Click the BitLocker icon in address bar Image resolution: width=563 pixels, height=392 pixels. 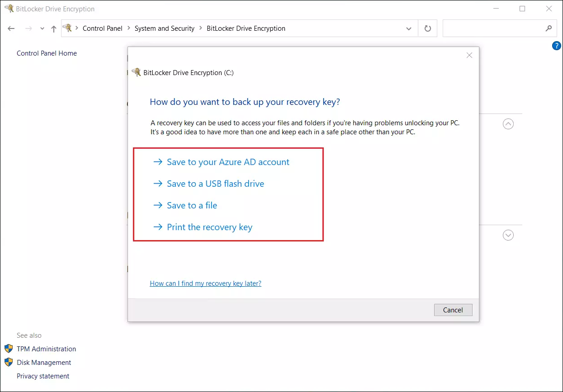click(x=67, y=28)
